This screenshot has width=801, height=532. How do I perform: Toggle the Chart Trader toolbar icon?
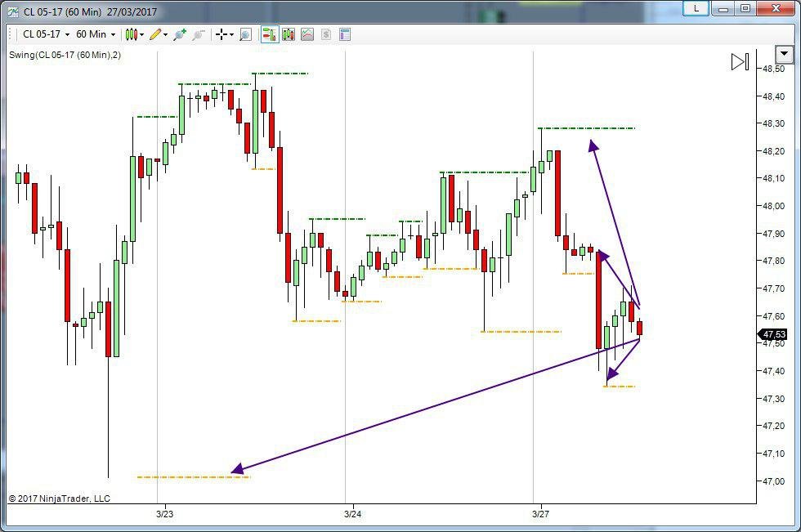pos(270,34)
